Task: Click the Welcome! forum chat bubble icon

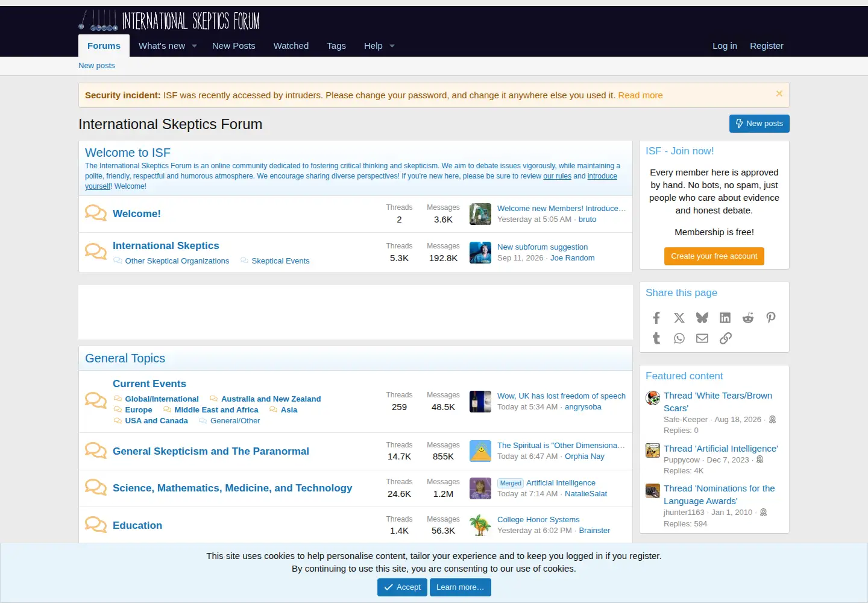Action: [x=96, y=213]
